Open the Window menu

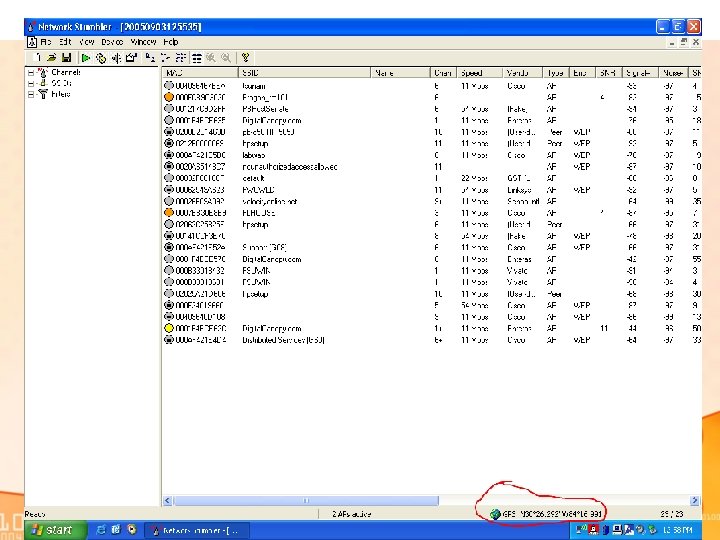coord(143,42)
